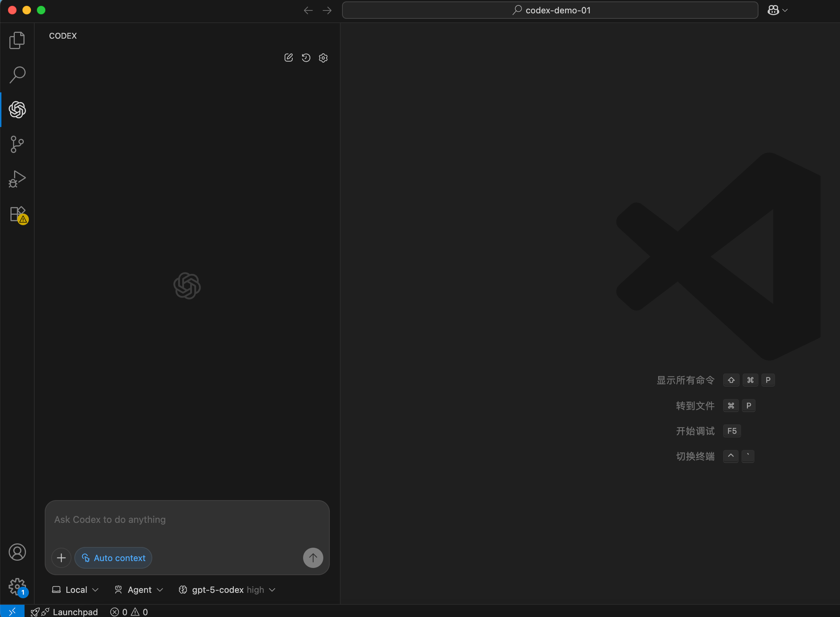The height and width of the screenshot is (617, 840).
Task: Select the Explorer icon in the sidebar
Action: pos(17,40)
